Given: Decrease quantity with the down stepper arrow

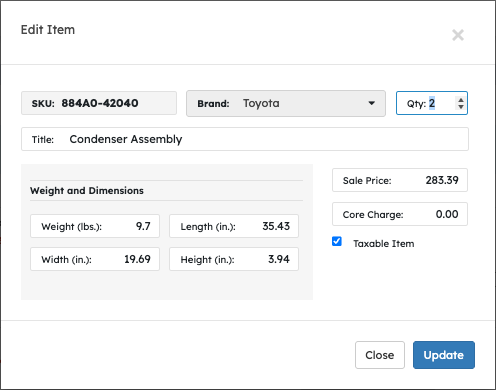Looking at the screenshot, I should pos(461,106).
